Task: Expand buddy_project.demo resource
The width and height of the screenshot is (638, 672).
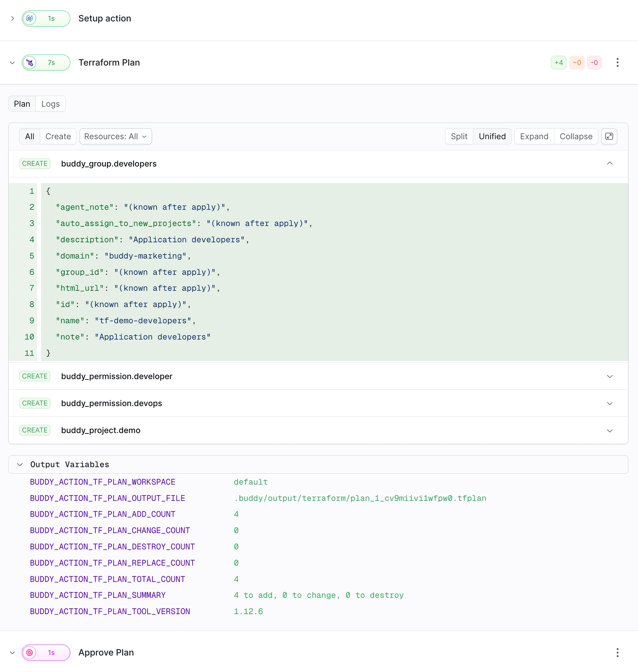Action: coord(609,430)
